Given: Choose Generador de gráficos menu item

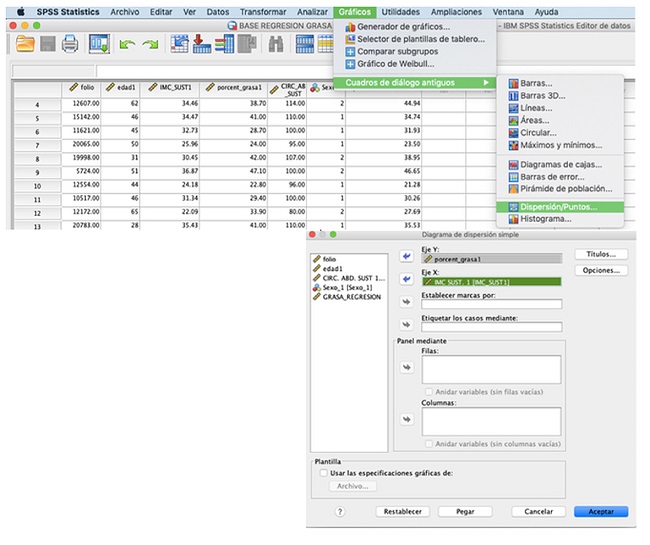Looking at the screenshot, I should pos(402,27).
